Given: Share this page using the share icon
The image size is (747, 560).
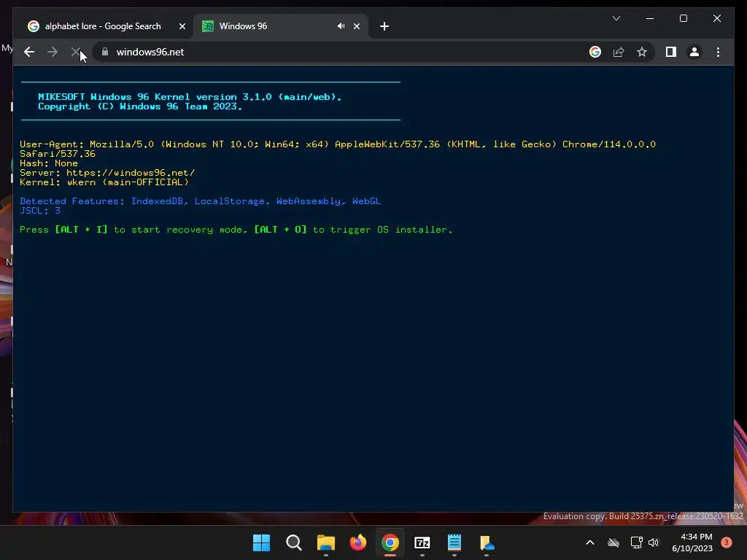Looking at the screenshot, I should (619, 52).
